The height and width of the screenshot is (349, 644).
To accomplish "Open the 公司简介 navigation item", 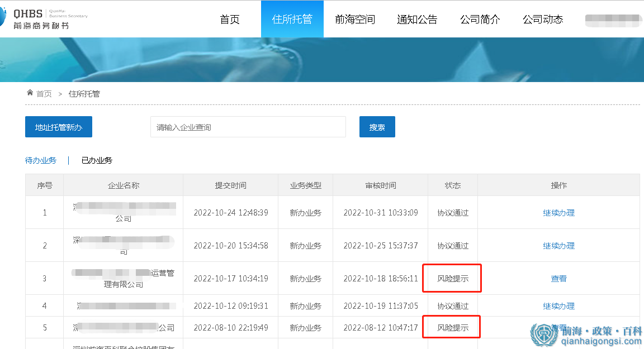I will click(480, 18).
